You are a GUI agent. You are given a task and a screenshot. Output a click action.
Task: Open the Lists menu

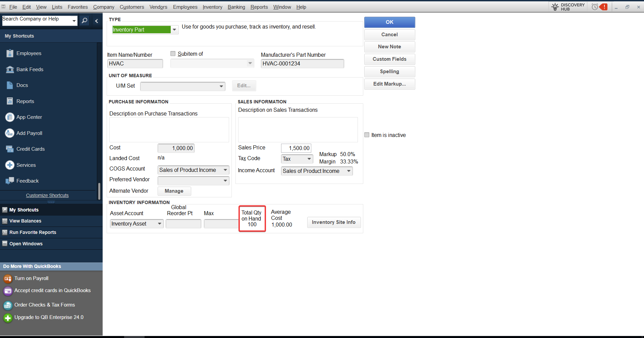click(57, 7)
